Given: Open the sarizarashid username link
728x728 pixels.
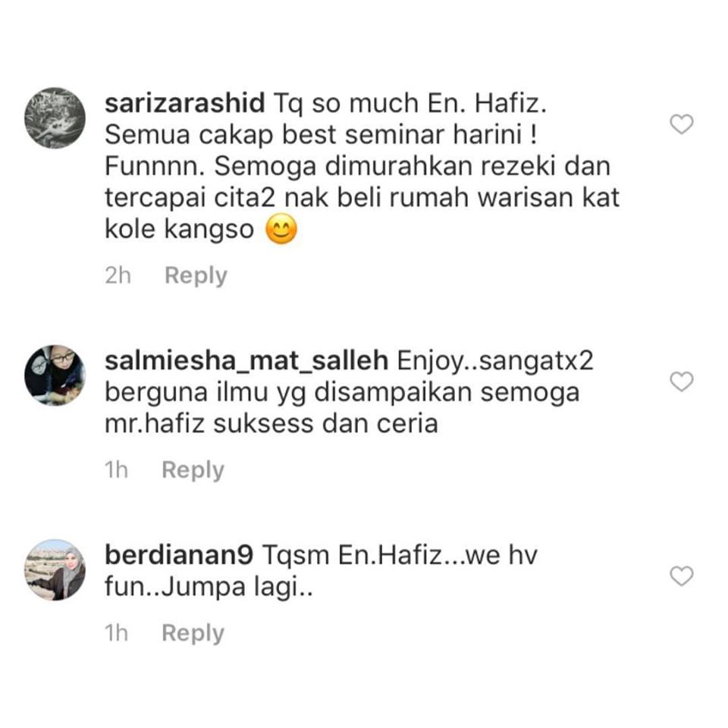Looking at the screenshot, I should (185, 102).
